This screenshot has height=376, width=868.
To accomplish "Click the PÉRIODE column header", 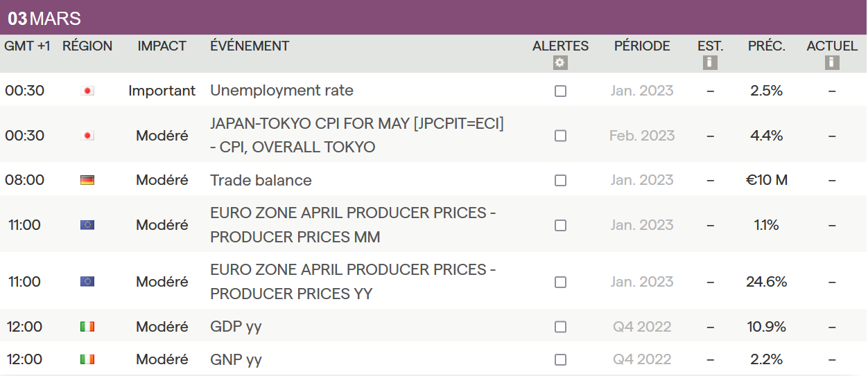I will tap(642, 46).
